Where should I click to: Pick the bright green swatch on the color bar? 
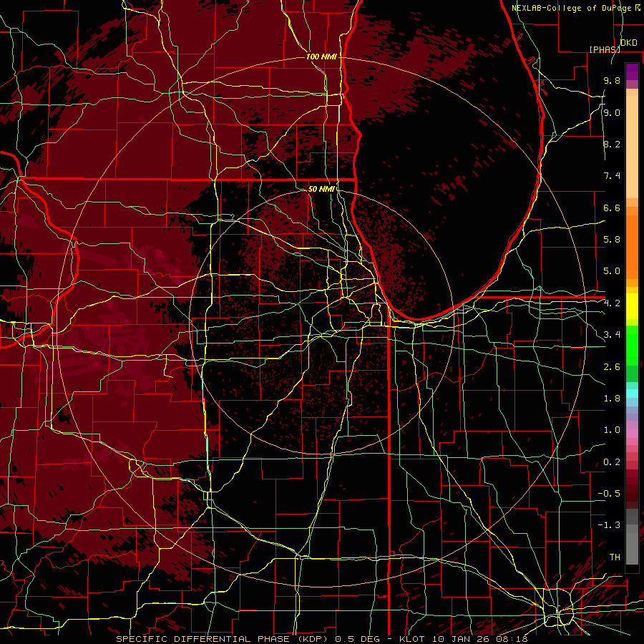click(x=632, y=346)
